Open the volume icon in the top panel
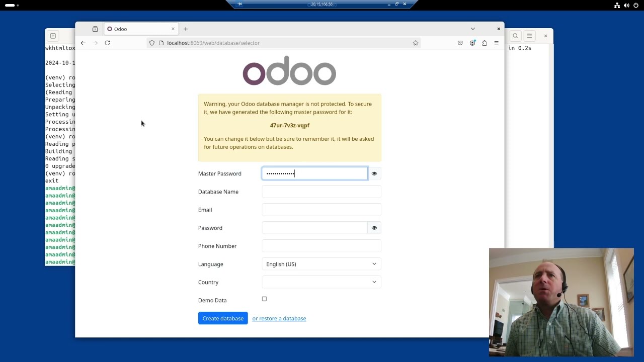The width and height of the screenshot is (644, 362). tap(626, 5)
